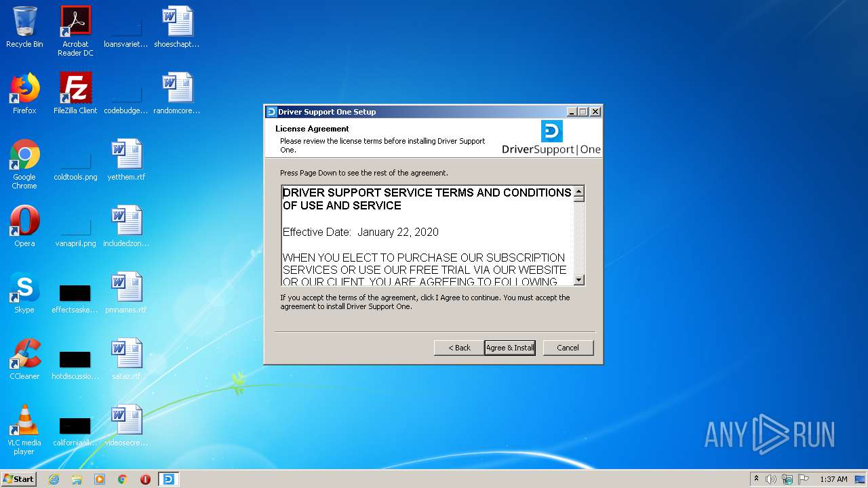Cancel the Driver Support One setup
868x488 pixels.
click(x=568, y=348)
